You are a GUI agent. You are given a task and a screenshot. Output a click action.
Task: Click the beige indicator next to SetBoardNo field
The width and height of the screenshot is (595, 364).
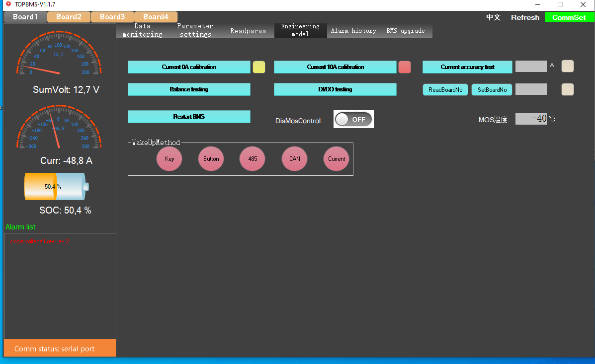(x=568, y=89)
